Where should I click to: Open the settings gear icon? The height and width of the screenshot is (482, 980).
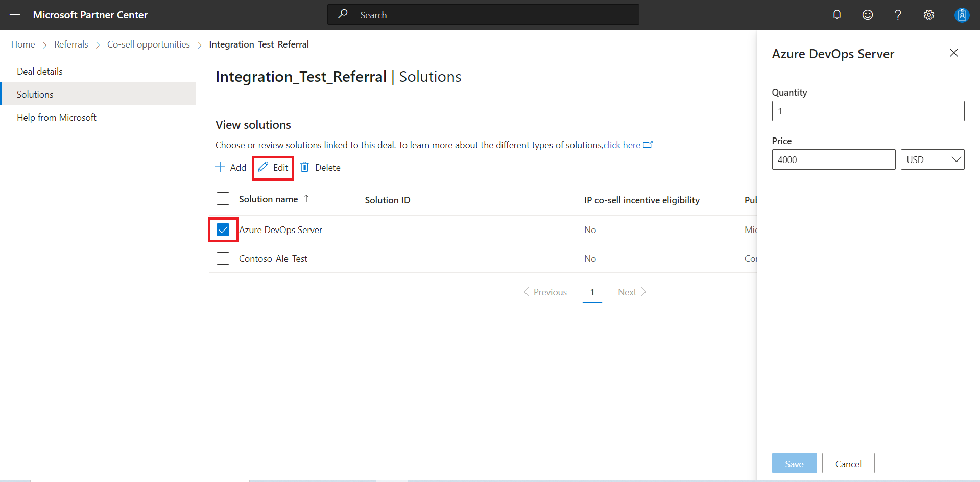(929, 15)
